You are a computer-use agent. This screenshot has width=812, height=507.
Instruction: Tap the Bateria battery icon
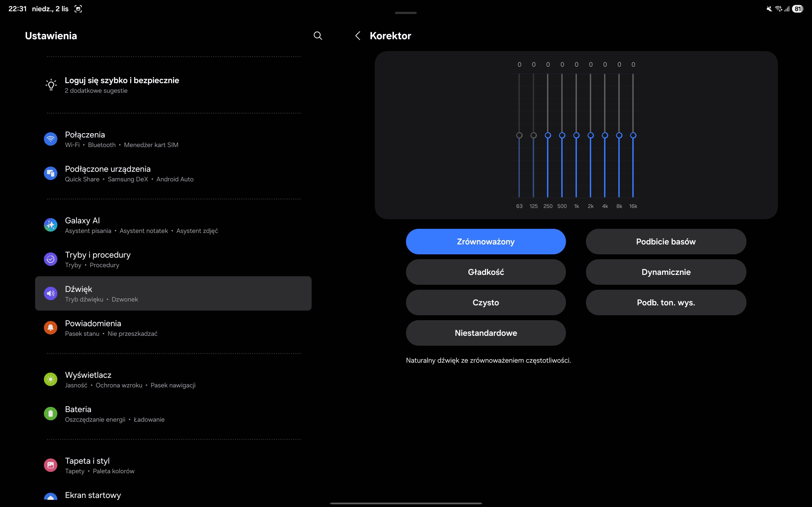pyautogui.click(x=51, y=413)
